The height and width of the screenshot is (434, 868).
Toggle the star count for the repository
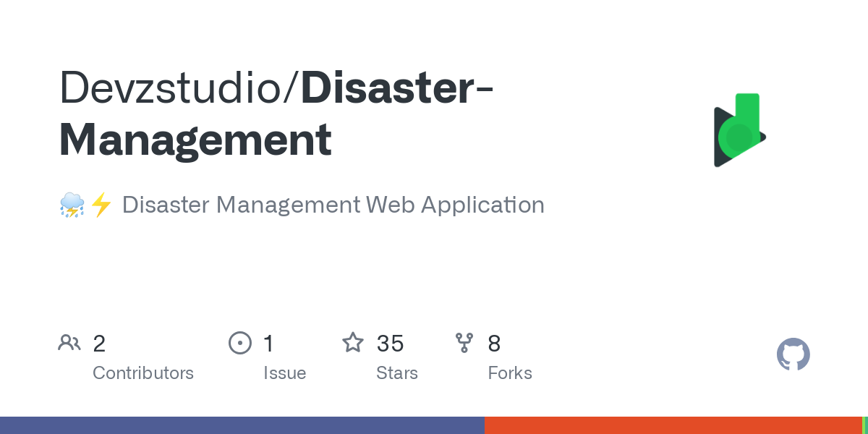388,343
